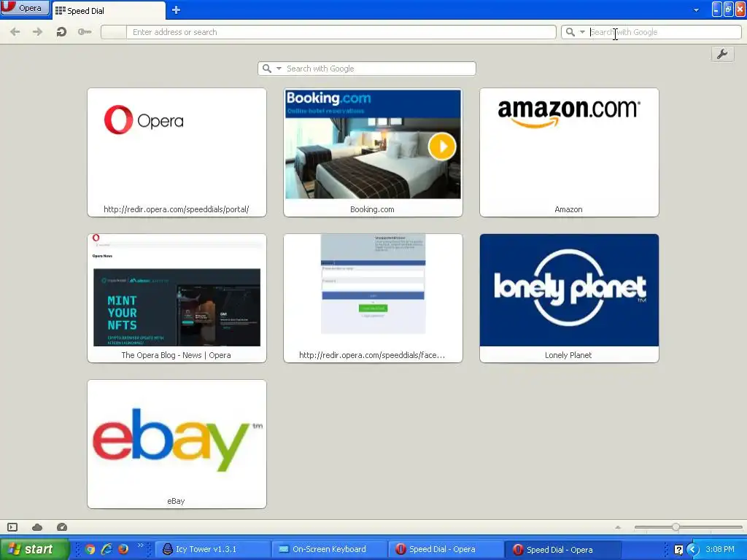Click the help tray icon

coord(678,550)
